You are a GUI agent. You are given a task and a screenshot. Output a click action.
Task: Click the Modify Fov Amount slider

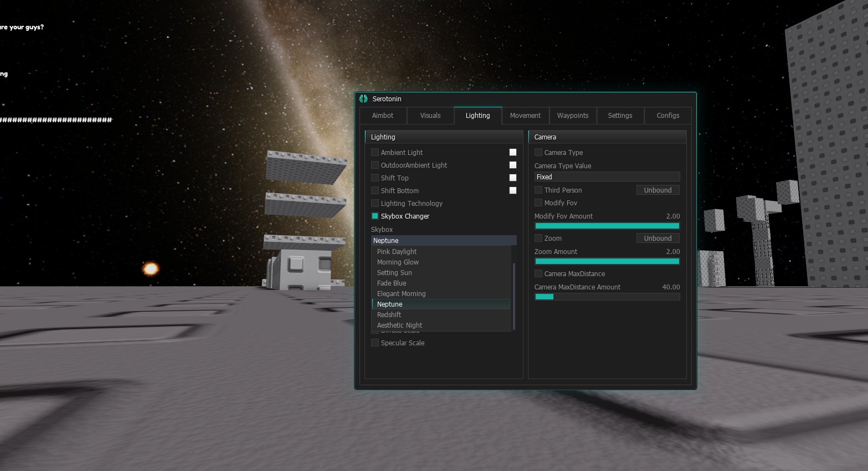click(607, 226)
